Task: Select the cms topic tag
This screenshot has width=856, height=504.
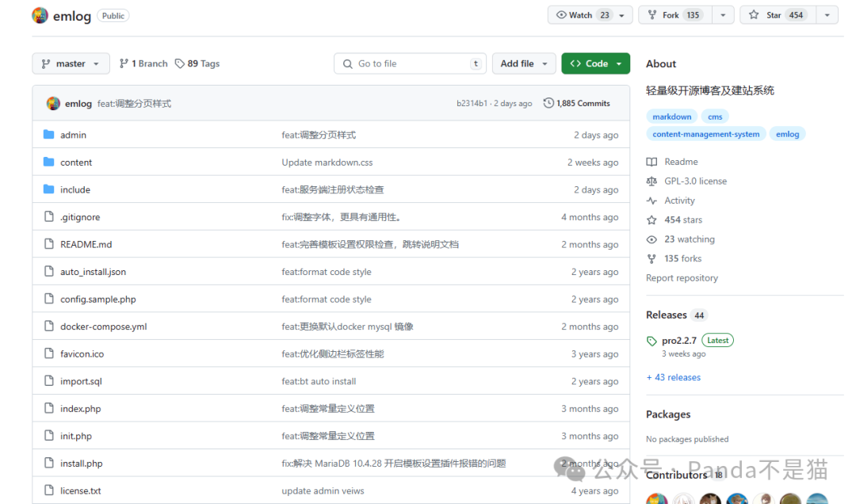Action: [715, 116]
